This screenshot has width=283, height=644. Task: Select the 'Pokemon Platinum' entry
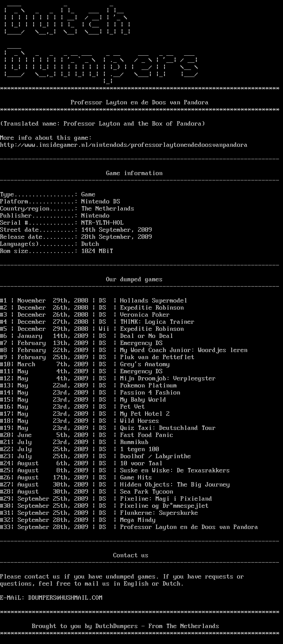tap(148, 386)
